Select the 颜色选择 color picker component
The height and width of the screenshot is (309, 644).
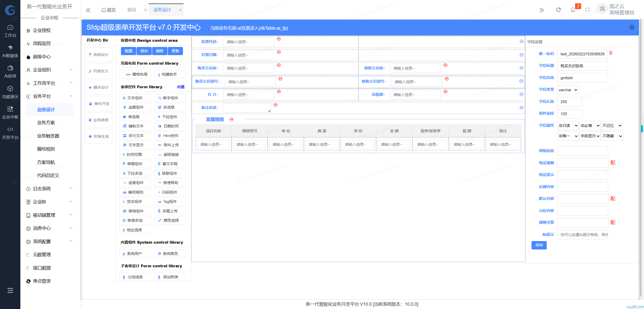(170, 220)
